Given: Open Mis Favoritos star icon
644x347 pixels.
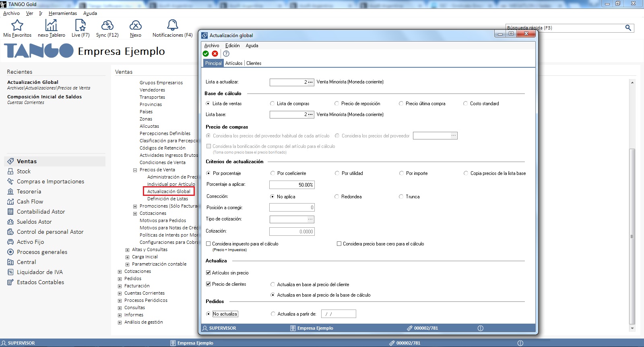Looking at the screenshot, I should 17,26.
